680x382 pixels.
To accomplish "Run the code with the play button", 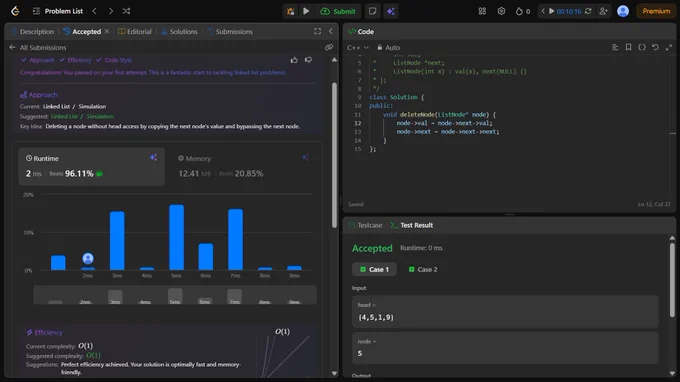I will [306, 11].
